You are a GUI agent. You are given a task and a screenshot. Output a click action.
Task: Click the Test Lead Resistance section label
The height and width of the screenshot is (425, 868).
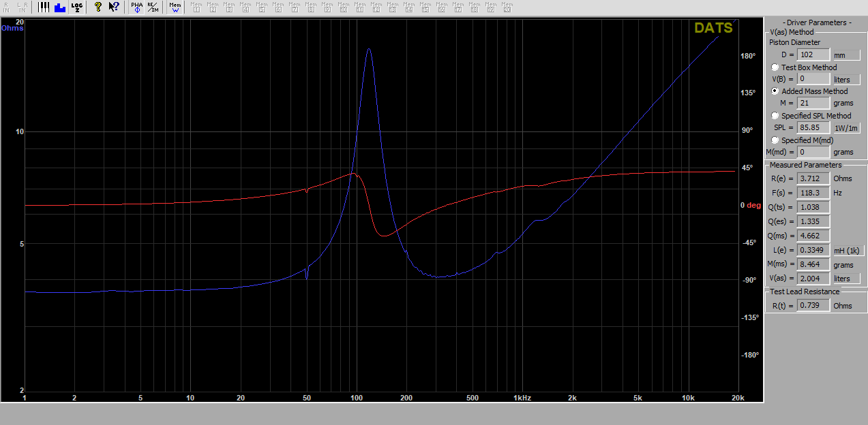click(x=805, y=292)
